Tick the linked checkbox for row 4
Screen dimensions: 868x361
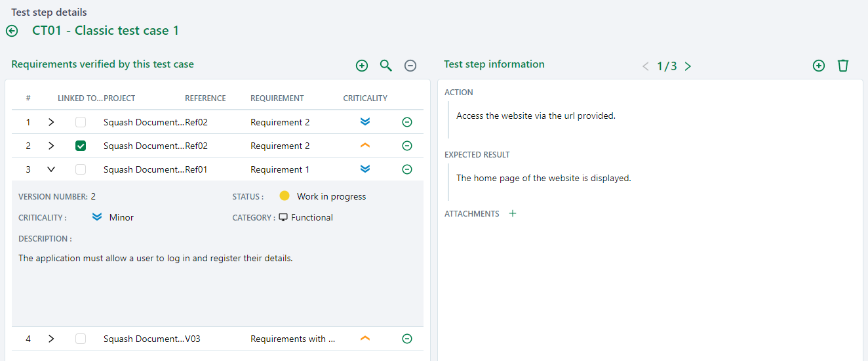81,339
